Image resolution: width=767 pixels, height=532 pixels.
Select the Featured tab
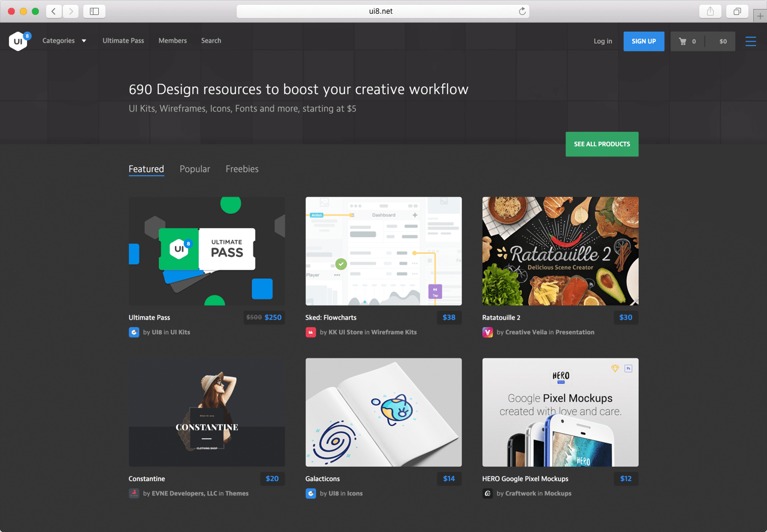(146, 169)
